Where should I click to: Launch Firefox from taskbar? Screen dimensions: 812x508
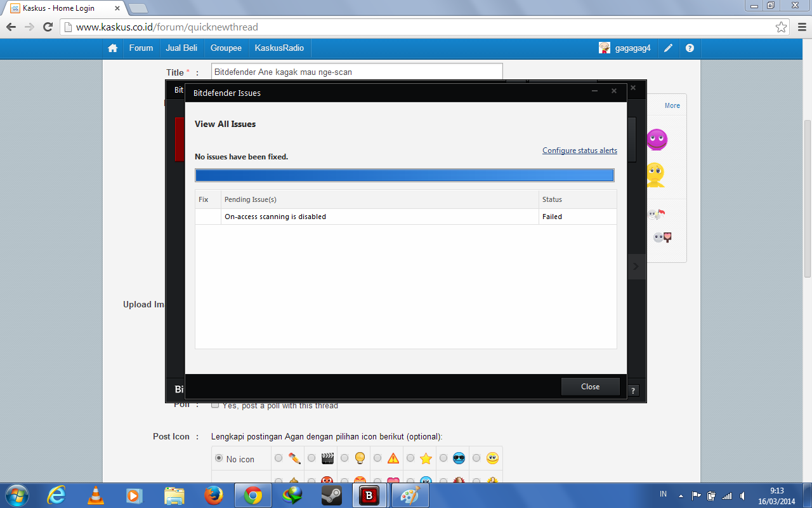coord(213,495)
